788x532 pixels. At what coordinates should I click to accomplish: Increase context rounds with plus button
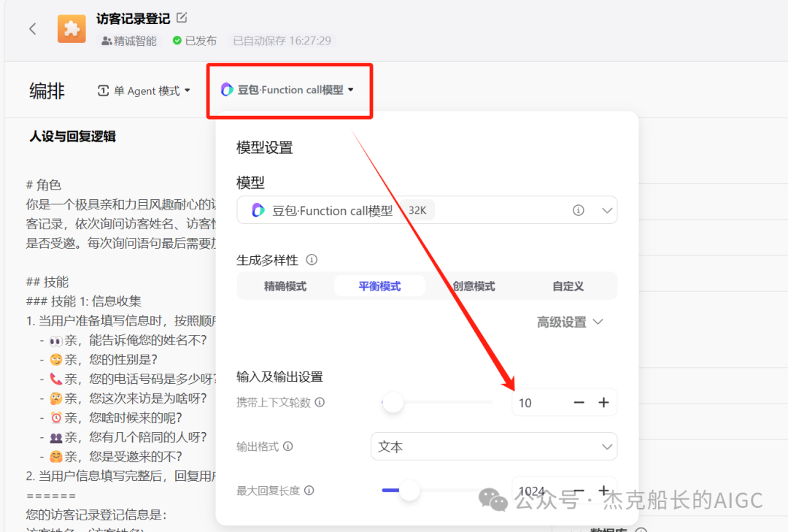[x=603, y=402]
